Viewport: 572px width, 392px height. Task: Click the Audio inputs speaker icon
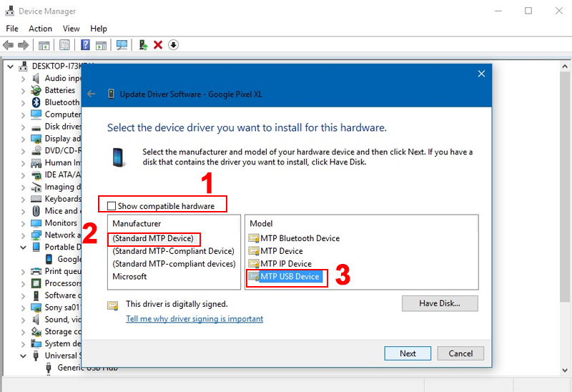36,78
